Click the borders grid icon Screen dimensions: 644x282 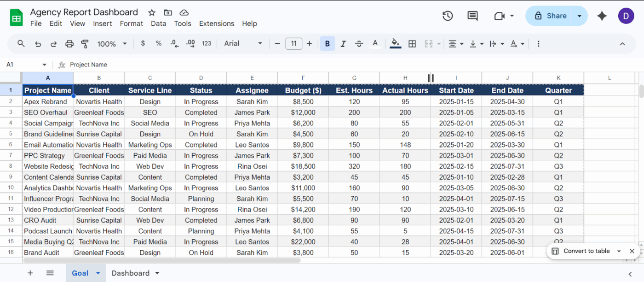pyautogui.click(x=412, y=44)
